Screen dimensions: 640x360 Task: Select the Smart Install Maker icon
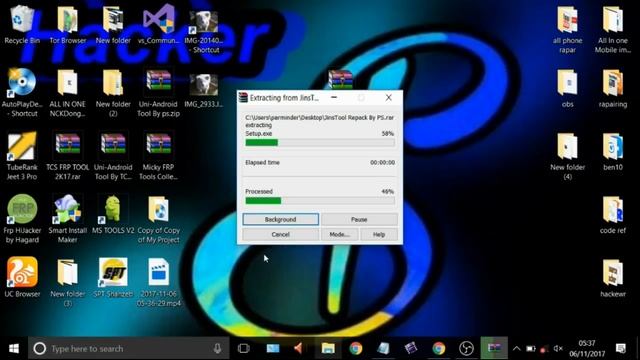coord(68,219)
